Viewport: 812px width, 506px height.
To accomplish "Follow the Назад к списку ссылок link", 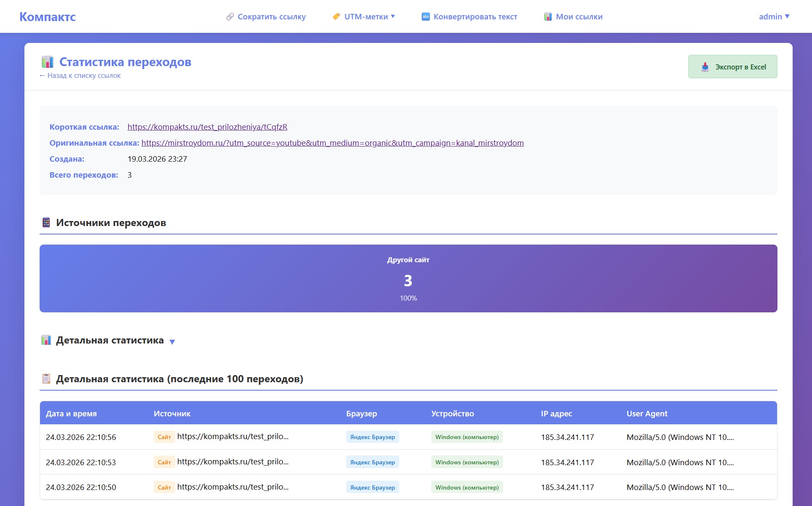I will click(x=80, y=76).
